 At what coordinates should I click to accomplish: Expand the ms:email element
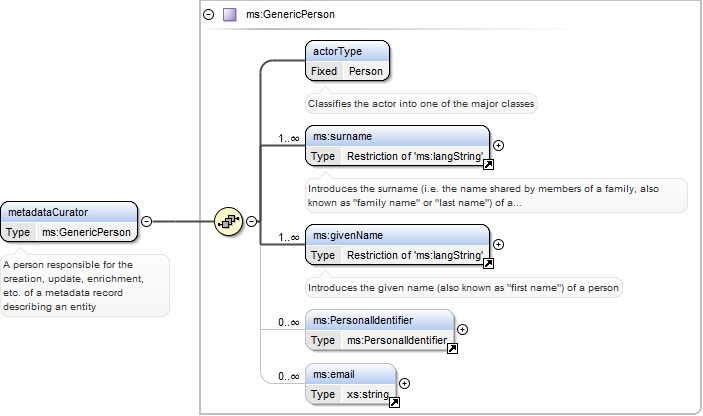pyautogui.click(x=404, y=383)
